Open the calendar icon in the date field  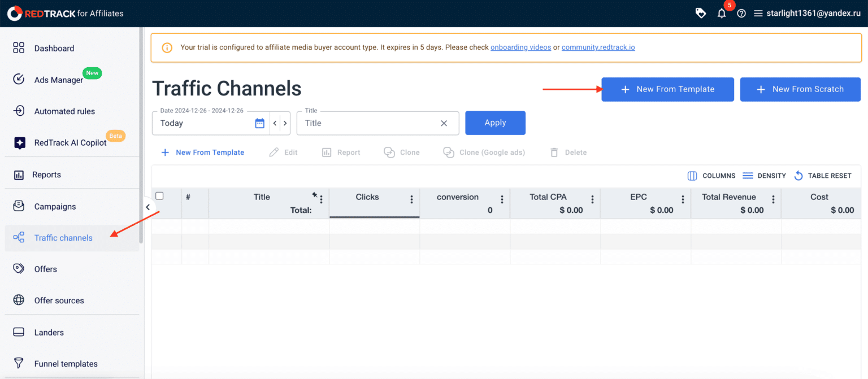259,123
